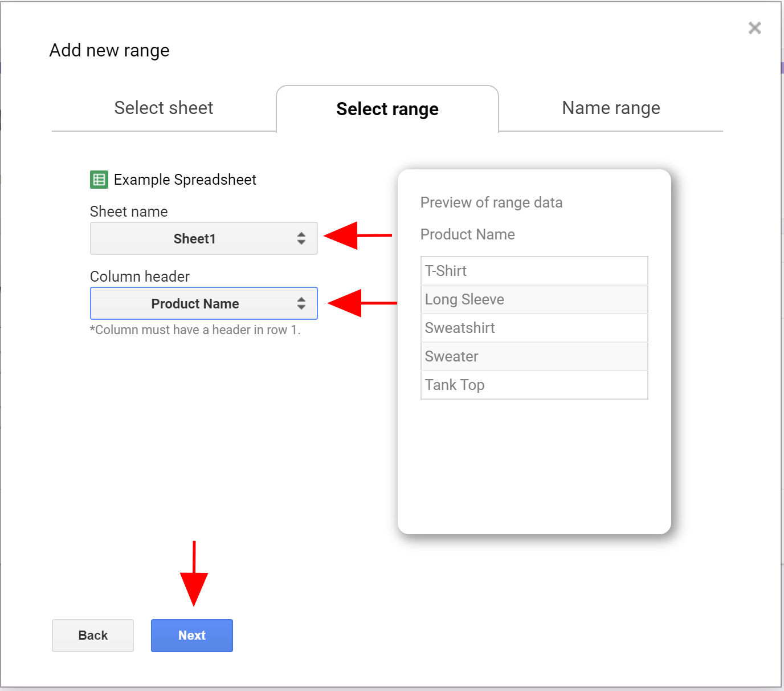This screenshot has height=691, width=784.
Task: Click the up-down arrows in the Product Name selector
Action: [301, 303]
